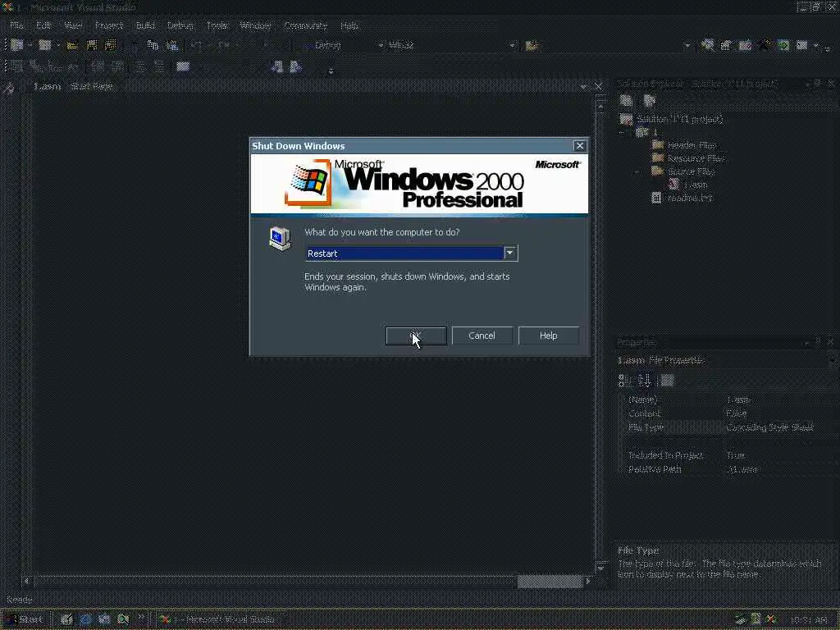Select the File Type property row
This screenshot has height=630, width=840.
pos(728,427)
